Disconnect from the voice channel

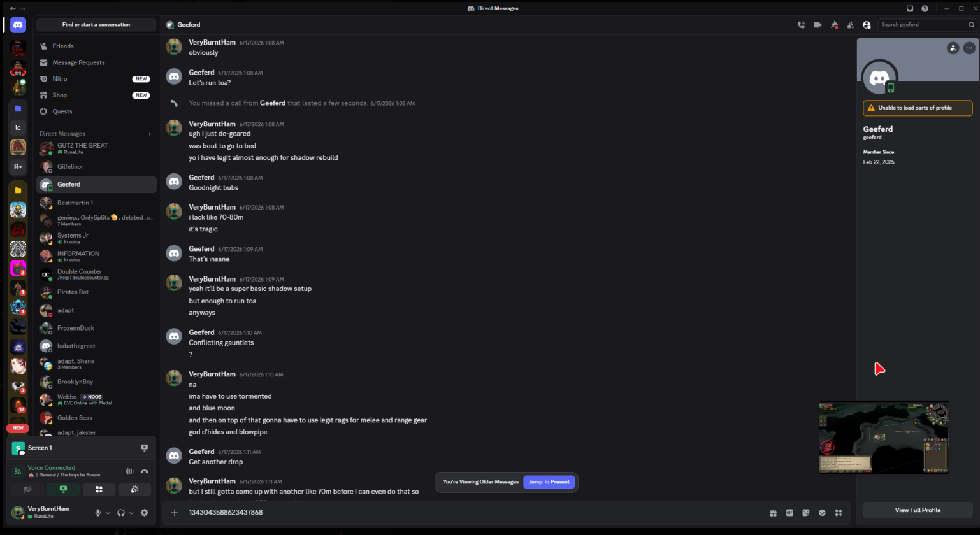click(x=145, y=472)
